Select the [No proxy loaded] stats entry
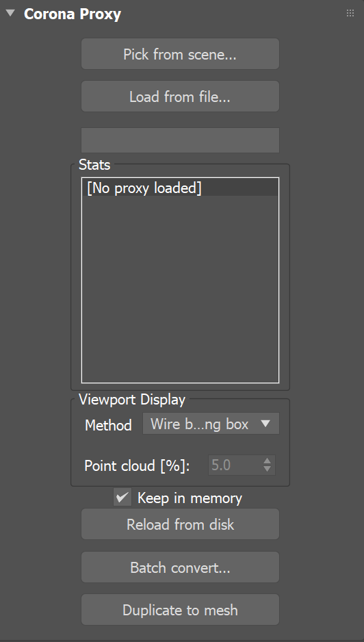This screenshot has height=642, width=364. coord(180,188)
